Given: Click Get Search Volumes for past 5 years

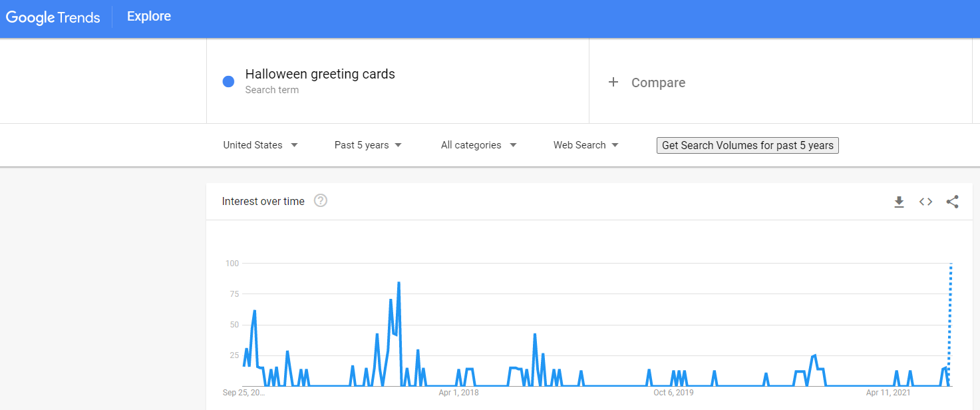Looking at the screenshot, I should (747, 145).
